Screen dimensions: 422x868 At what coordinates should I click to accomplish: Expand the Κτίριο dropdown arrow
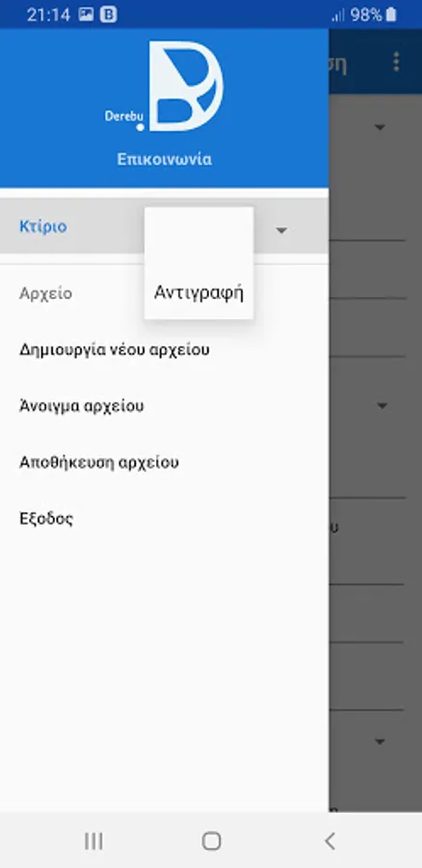click(281, 231)
